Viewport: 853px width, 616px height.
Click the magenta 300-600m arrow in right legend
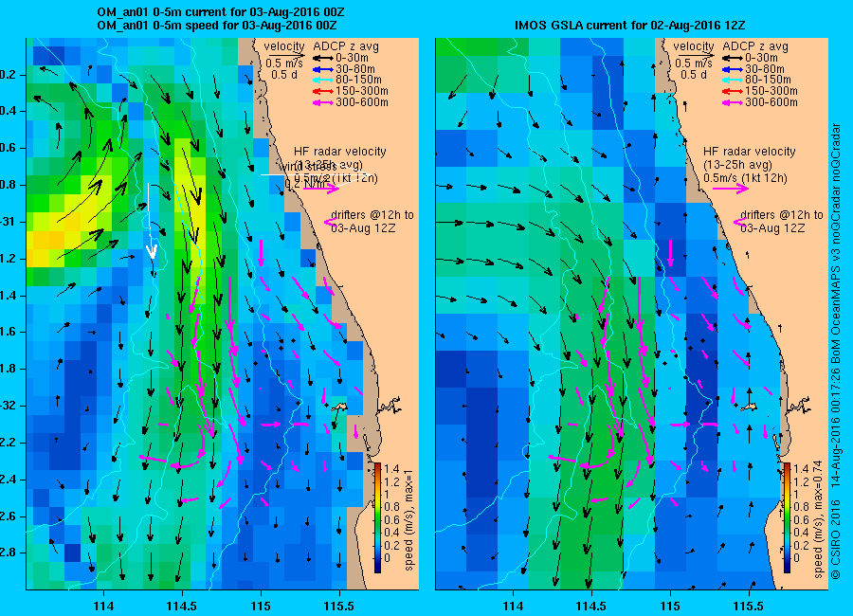[733, 102]
